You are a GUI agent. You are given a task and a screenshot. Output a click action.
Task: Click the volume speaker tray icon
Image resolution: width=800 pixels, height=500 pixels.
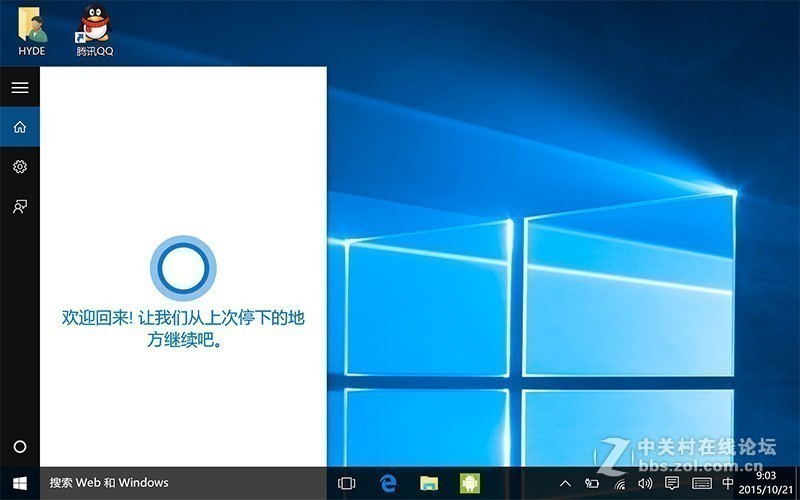pyautogui.click(x=645, y=483)
